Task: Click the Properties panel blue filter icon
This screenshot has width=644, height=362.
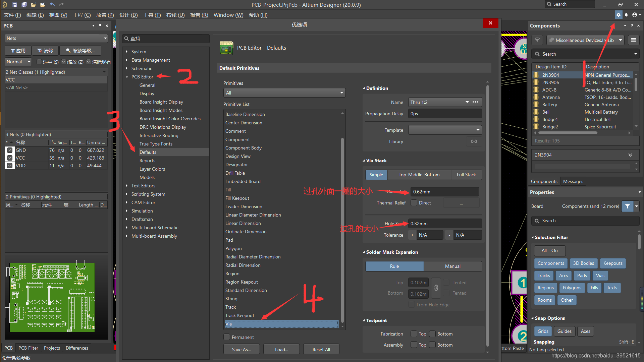Action: coord(627,206)
